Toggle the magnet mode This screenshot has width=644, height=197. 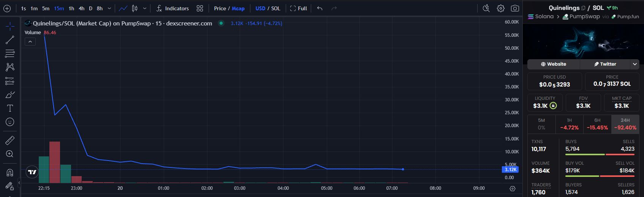point(10,172)
